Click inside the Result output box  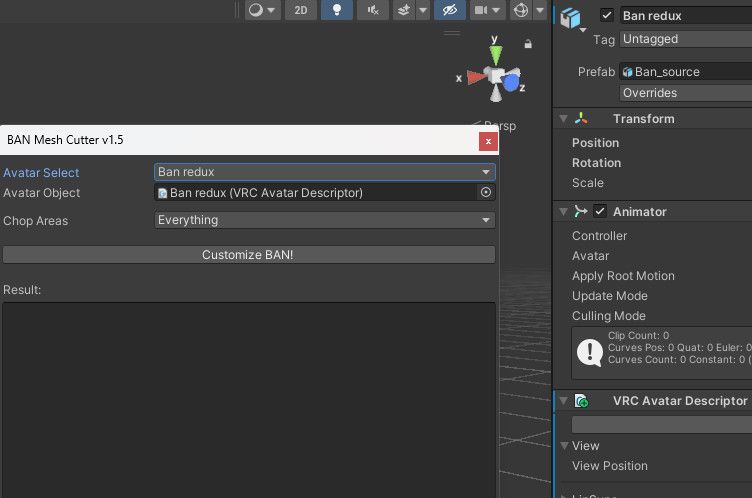(x=249, y=400)
